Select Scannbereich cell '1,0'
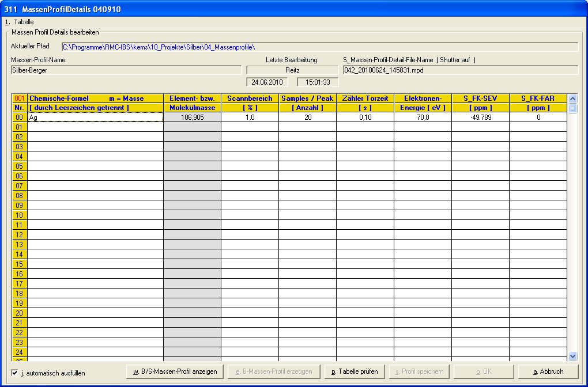This screenshot has height=387, width=588. (250, 117)
